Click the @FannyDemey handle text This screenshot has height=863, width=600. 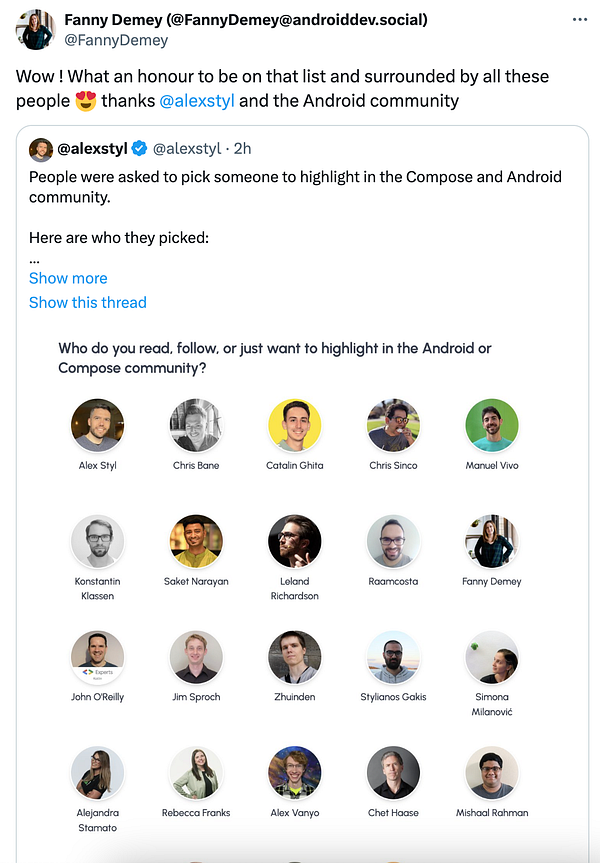116,41
